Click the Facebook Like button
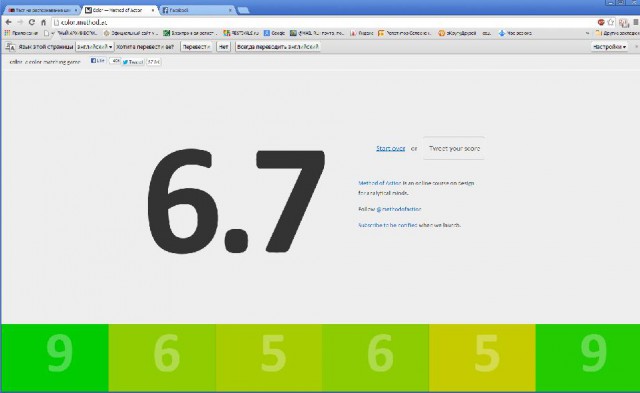This screenshot has height=393, width=640. pos(98,61)
